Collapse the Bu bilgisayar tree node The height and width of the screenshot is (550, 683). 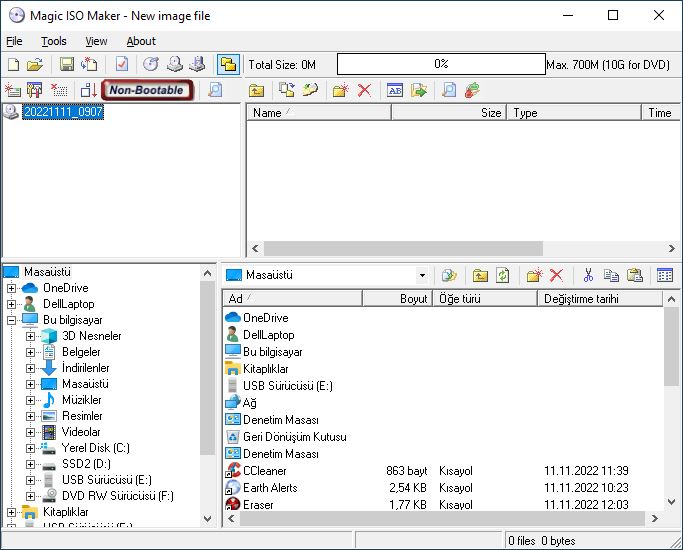click(12, 320)
